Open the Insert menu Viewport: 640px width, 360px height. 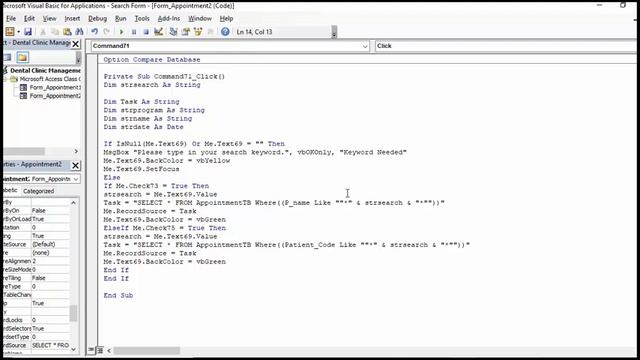[x=72, y=18]
